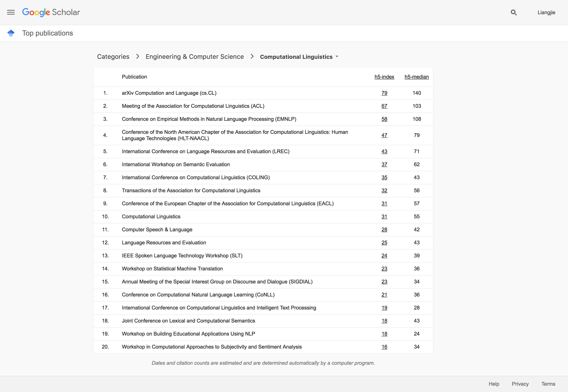The width and height of the screenshot is (568, 392).
Task: Open EMNLP h5-index value 58
Action: [384, 119]
